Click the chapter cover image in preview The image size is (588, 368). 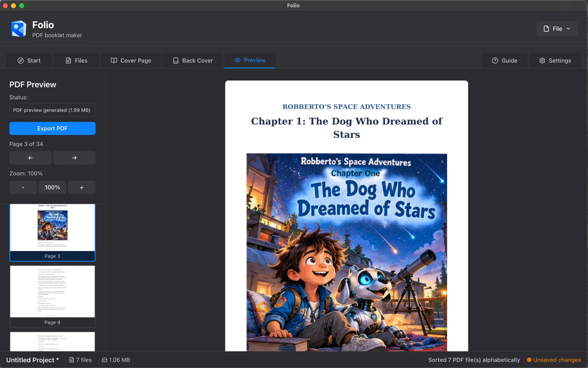tap(347, 252)
